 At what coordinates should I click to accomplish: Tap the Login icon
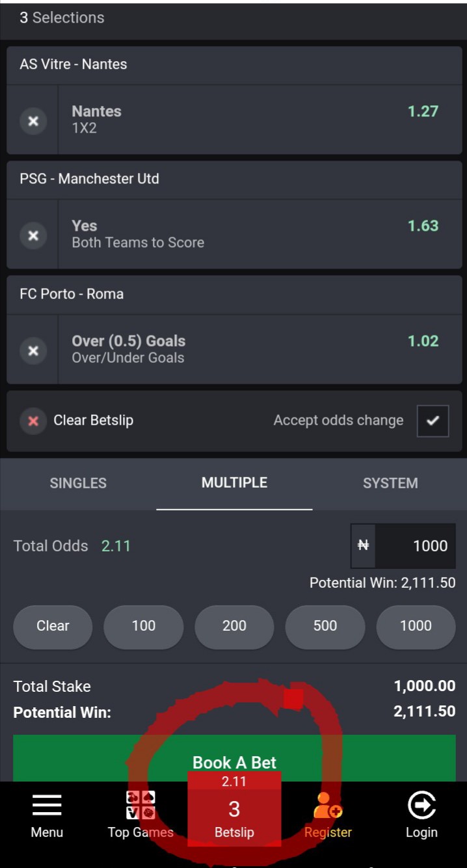[421, 805]
